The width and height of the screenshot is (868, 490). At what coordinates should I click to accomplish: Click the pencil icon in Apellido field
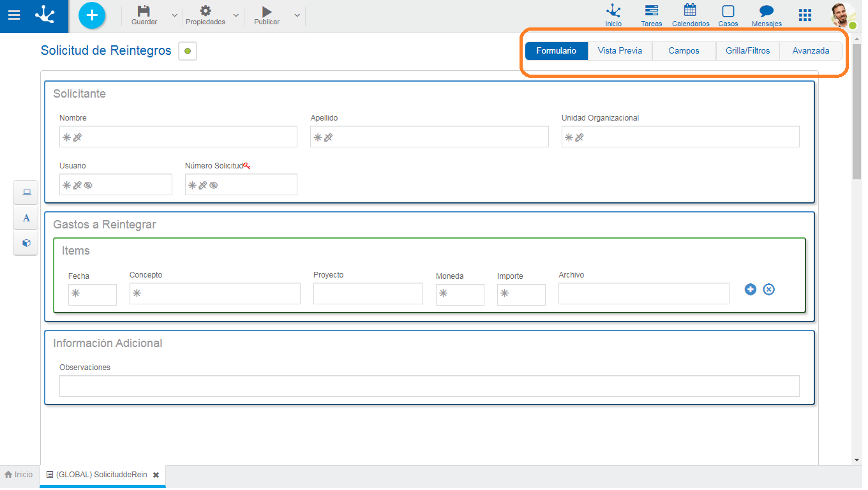coord(328,137)
